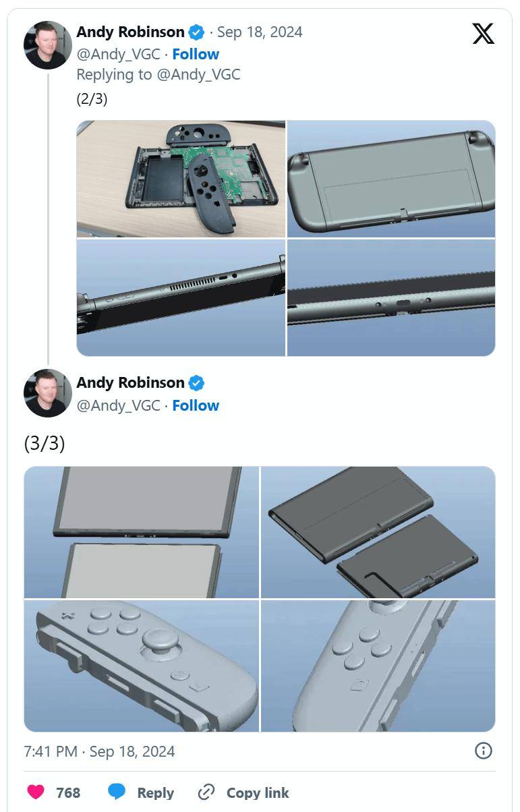Open the dock and console render image

coord(378,532)
